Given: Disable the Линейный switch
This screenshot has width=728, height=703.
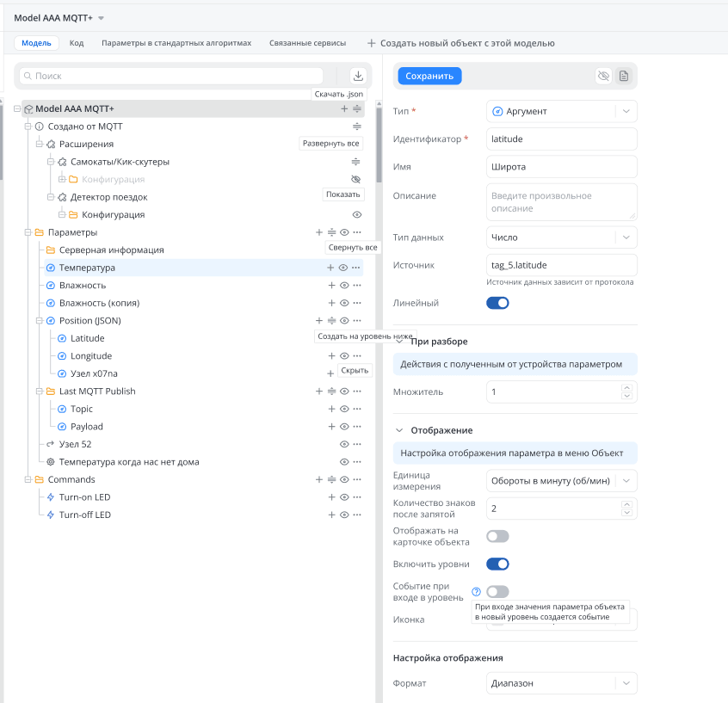Looking at the screenshot, I should 497,303.
